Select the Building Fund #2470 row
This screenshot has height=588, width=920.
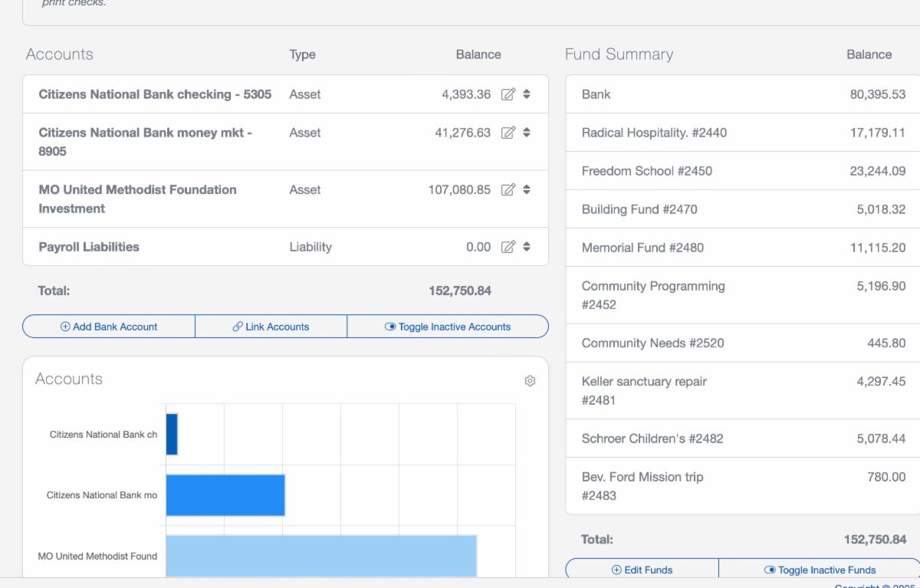[639, 209]
